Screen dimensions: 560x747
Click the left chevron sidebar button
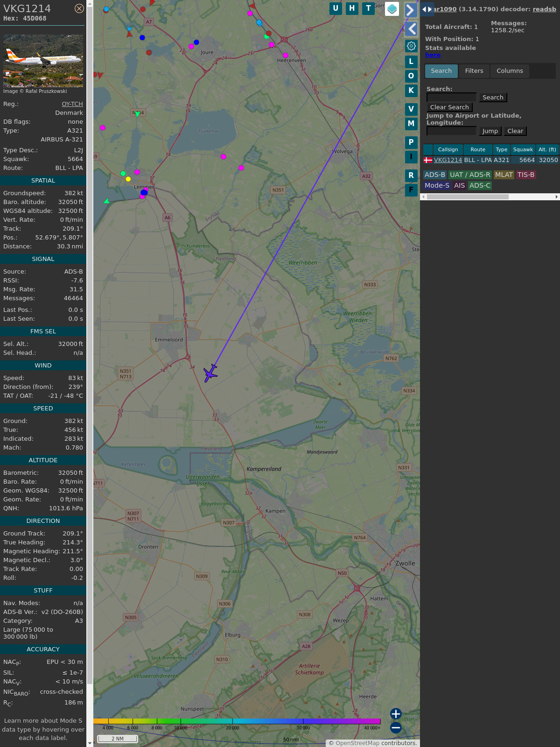[x=411, y=29]
